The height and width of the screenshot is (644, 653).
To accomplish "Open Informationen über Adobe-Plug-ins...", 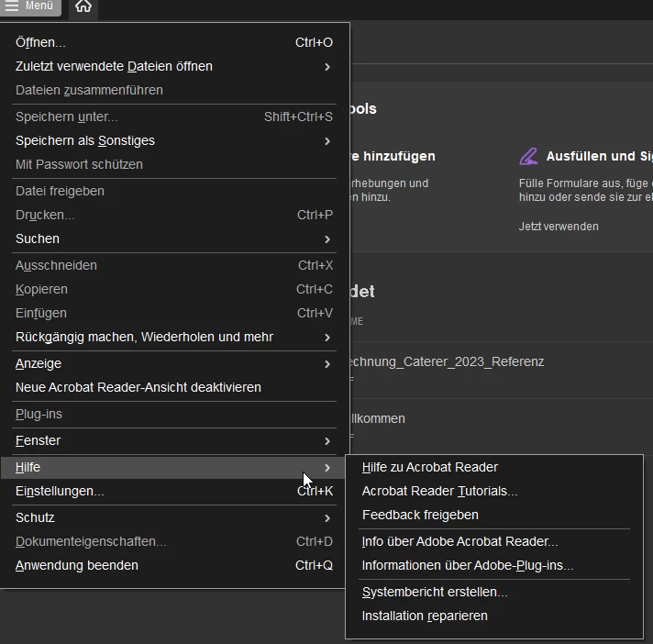I will click(494, 565).
